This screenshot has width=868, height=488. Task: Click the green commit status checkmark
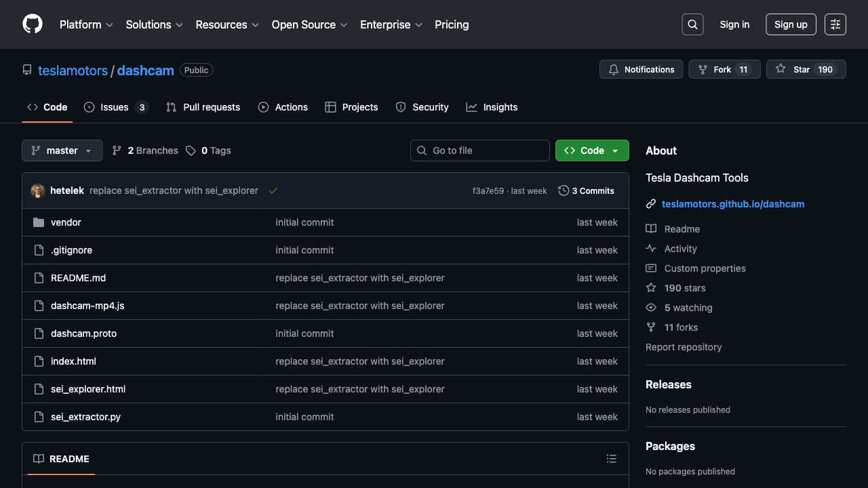pyautogui.click(x=273, y=191)
